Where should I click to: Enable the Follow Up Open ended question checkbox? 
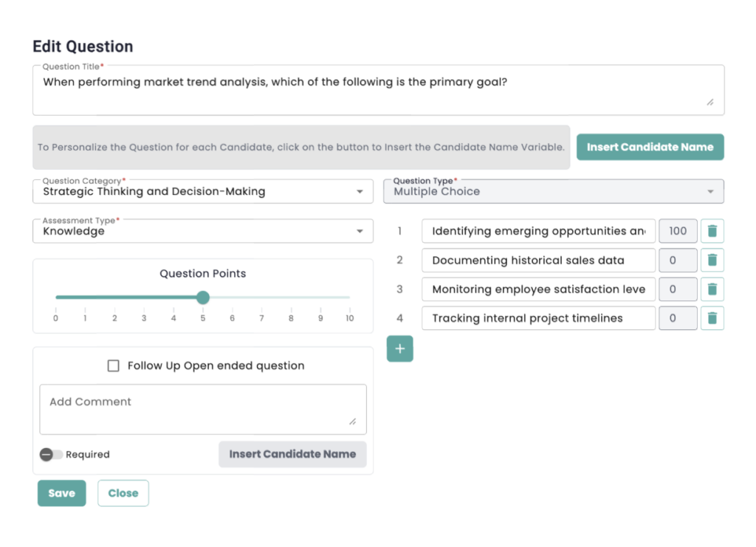114,365
